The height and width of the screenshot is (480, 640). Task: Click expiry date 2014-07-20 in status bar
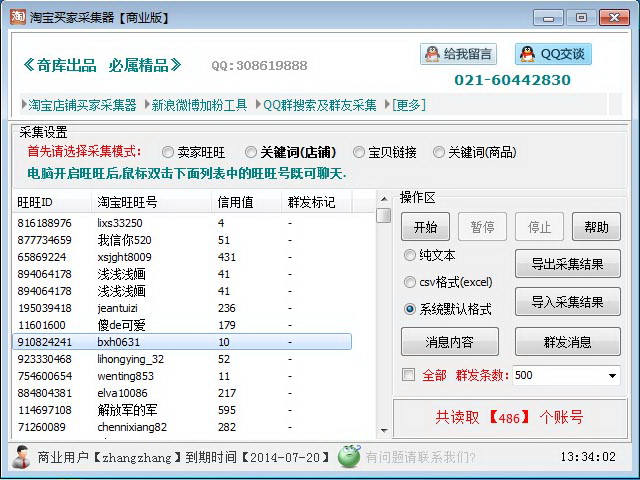click(285, 457)
